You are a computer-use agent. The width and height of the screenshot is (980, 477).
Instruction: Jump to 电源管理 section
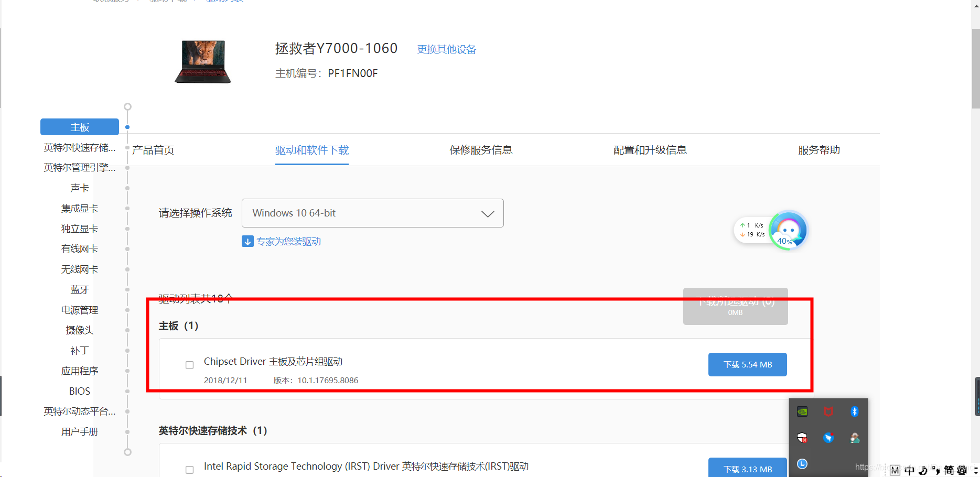(x=80, y=310)
